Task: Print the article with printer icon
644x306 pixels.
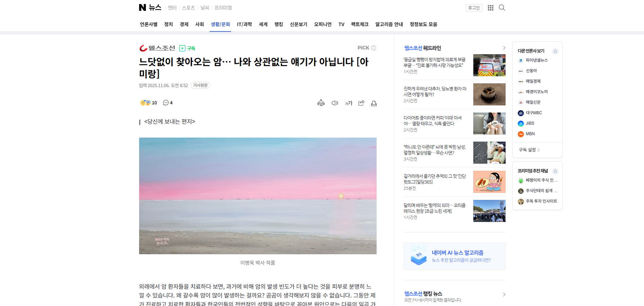Action: click(374, 103)
